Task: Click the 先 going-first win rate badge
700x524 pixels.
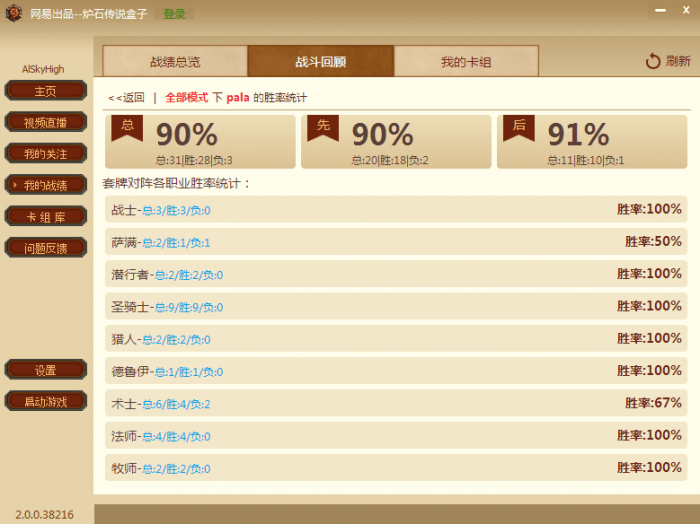Action: 323,128
